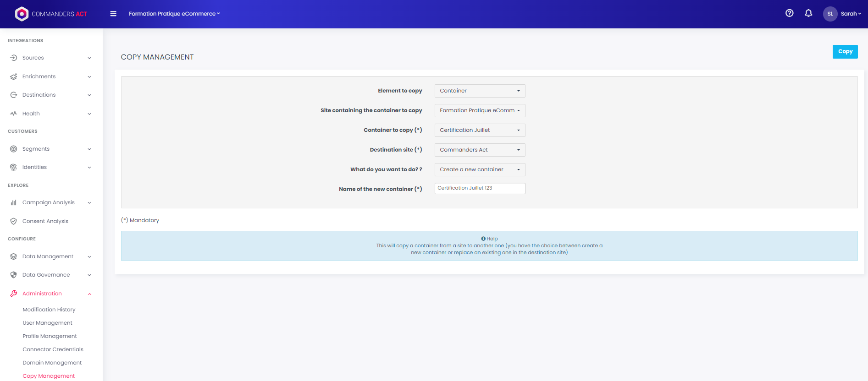Expand the Destinations menu chevron

[x=89, y=95]
